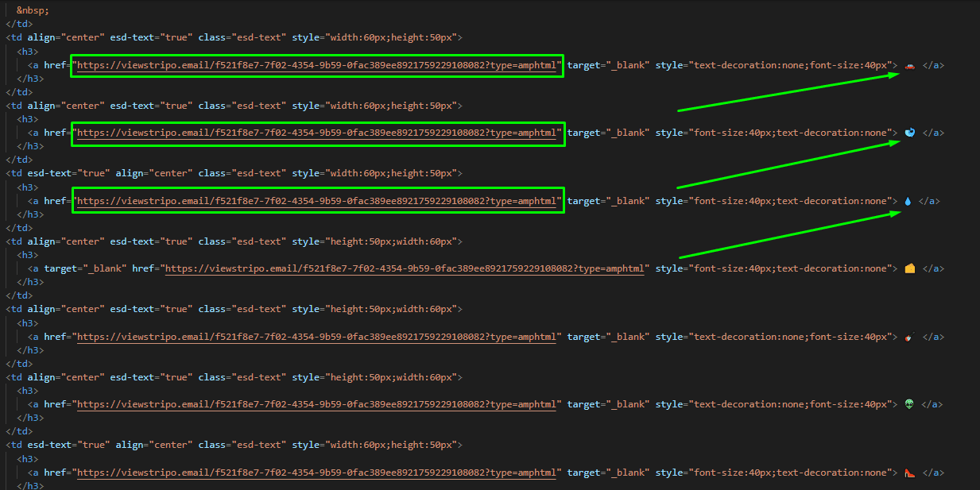Click the red car emoji
The height and width of the screenshot is (490, 980).
pyautogui.click(x=909, y=66)
